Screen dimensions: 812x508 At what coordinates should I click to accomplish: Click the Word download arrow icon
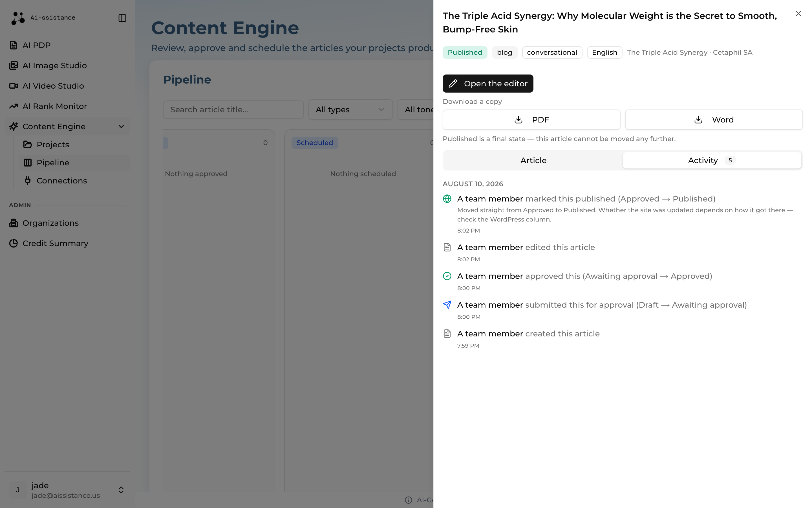698,120
